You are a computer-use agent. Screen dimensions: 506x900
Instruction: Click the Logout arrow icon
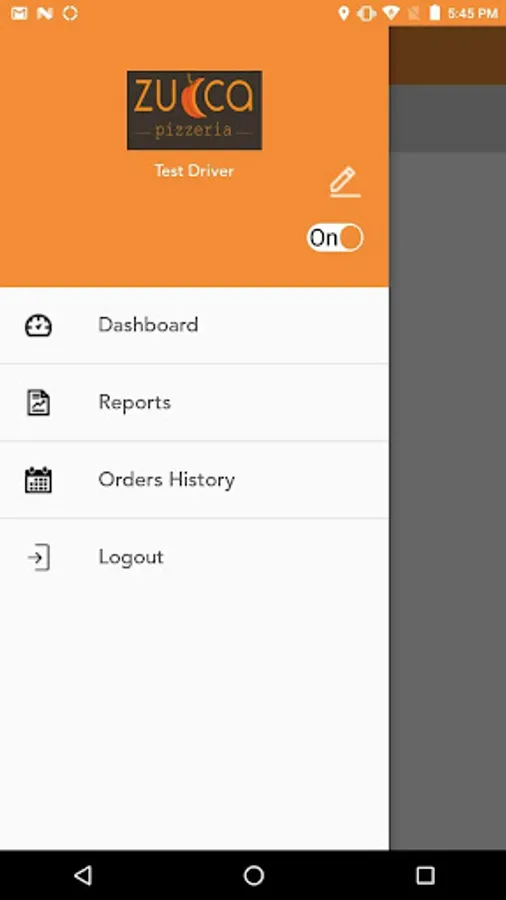click(38, 557)
